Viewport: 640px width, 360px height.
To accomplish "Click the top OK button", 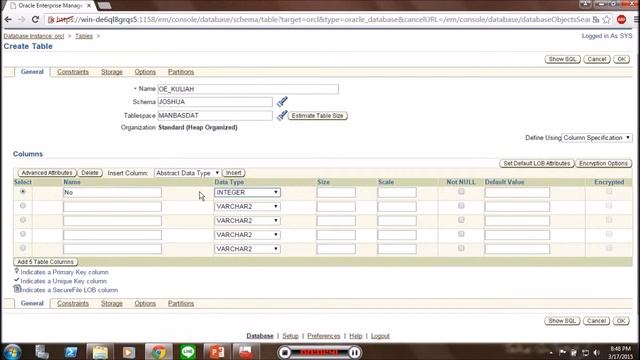I will (621, 59).
